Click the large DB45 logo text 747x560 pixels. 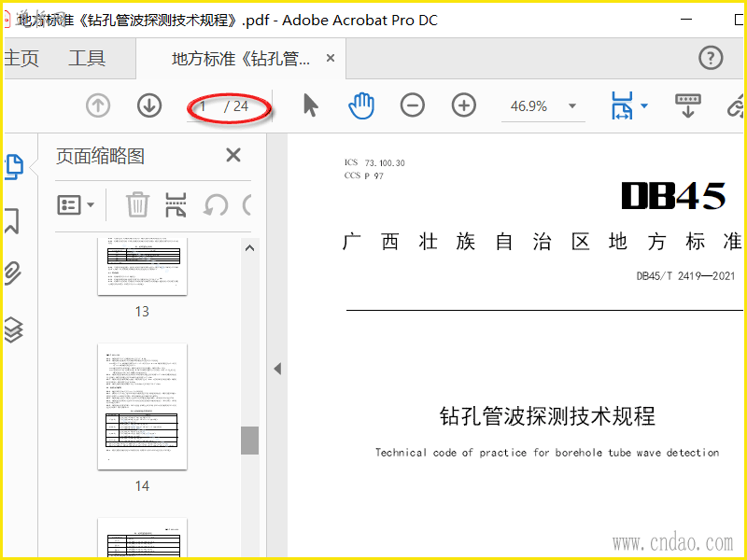pyautogui.click(x=673, y=196)
